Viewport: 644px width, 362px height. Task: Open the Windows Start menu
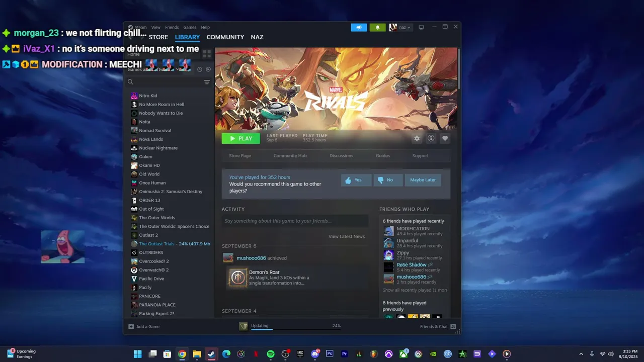tap(137, 354)
